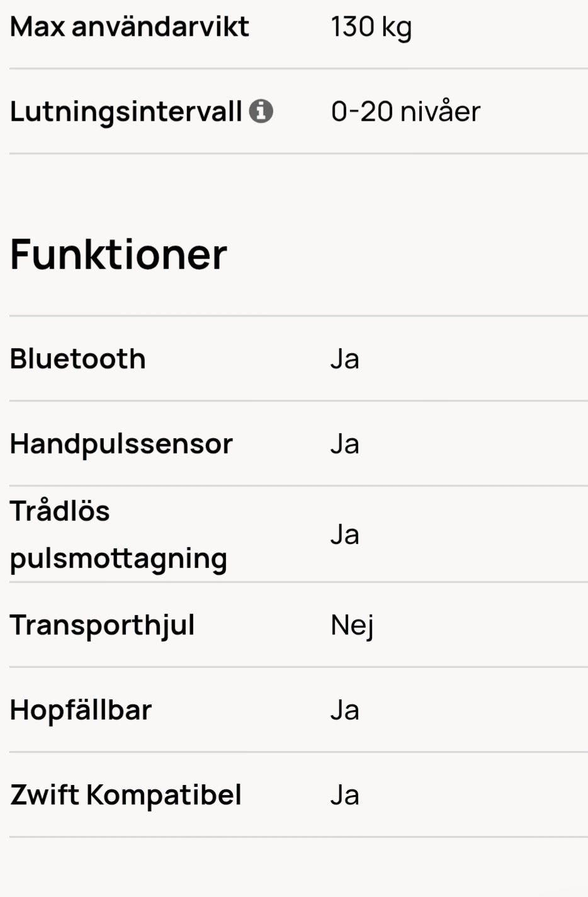Click the word pulsmottagning in the label
588x897 pixels.
[118, 559]
